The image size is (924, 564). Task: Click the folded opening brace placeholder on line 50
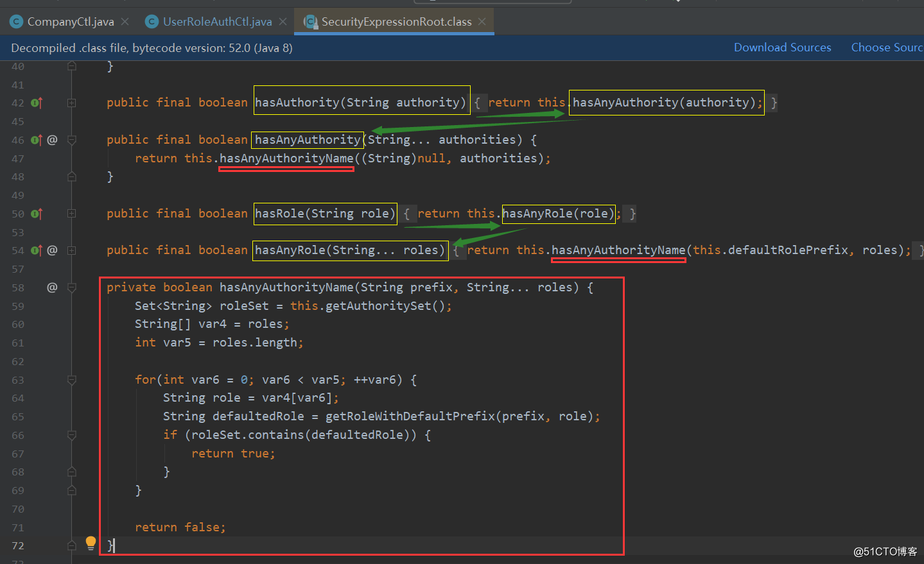[406, 214]
